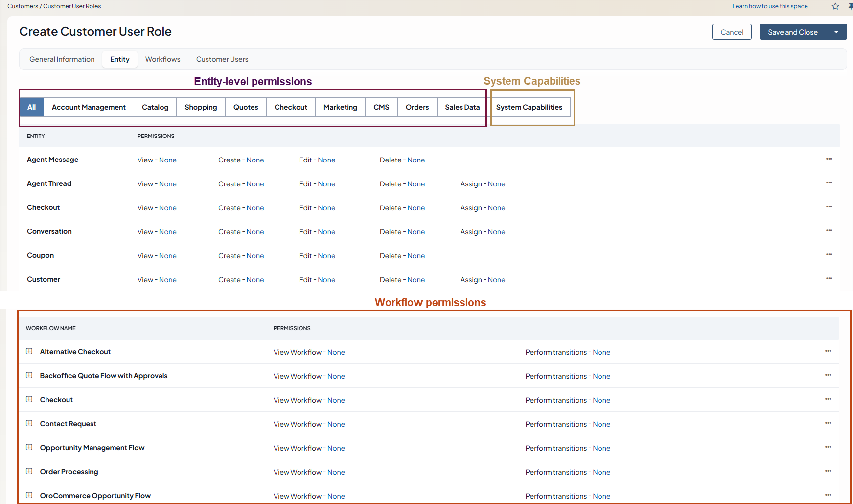853x504 pixels.
Task: Click the star favorite icon
Action: 835,6
